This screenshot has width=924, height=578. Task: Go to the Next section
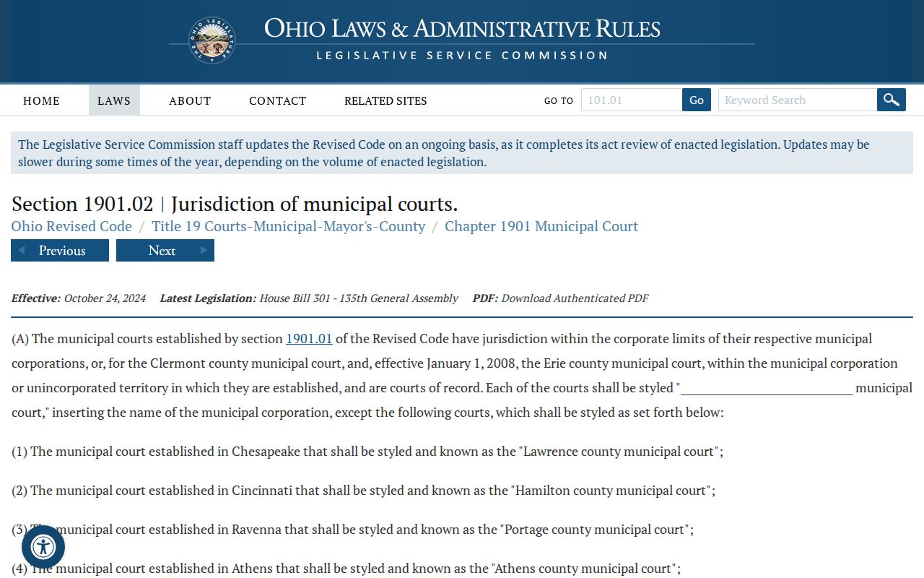pyautogui.click(x=165, y=251)
